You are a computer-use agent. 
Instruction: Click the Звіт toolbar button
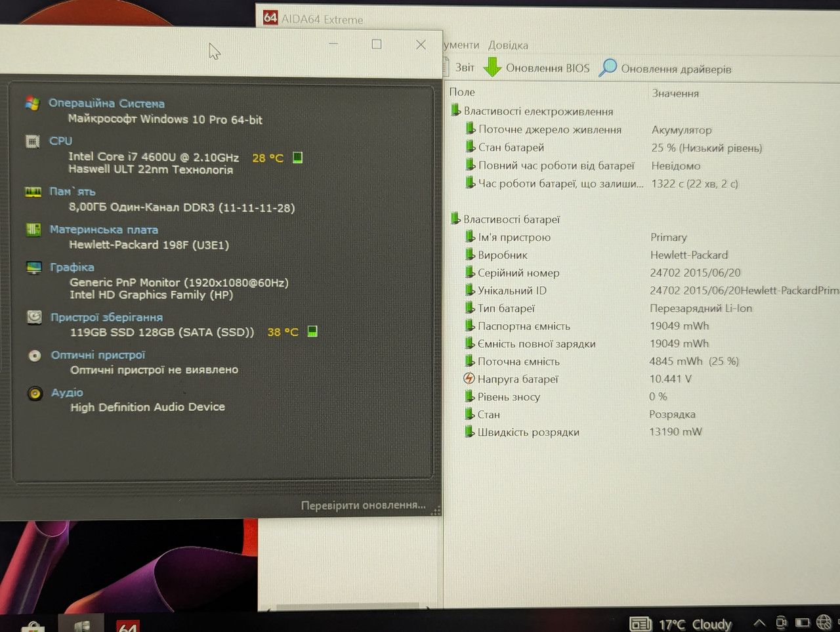(465, 68)
